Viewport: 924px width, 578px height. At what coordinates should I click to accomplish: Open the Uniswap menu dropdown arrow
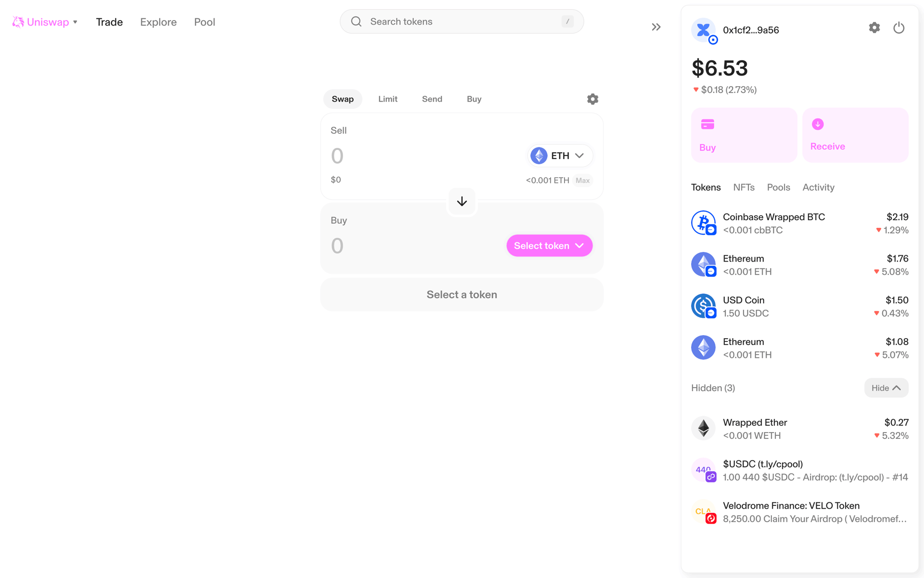tap(75, 22)
